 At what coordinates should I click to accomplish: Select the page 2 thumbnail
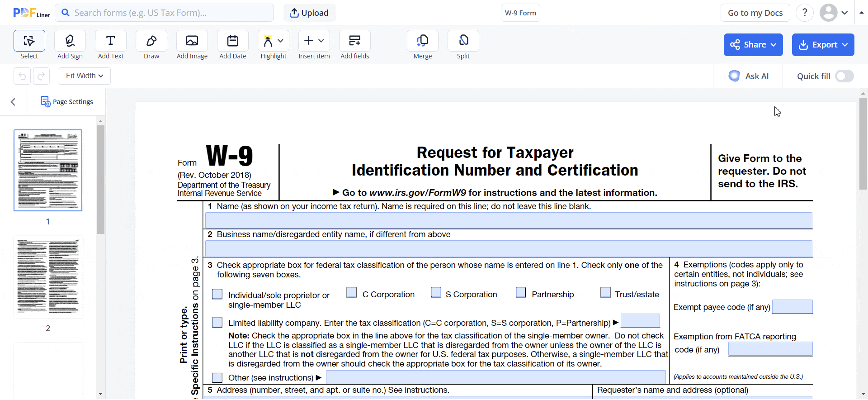click(48, 277)
